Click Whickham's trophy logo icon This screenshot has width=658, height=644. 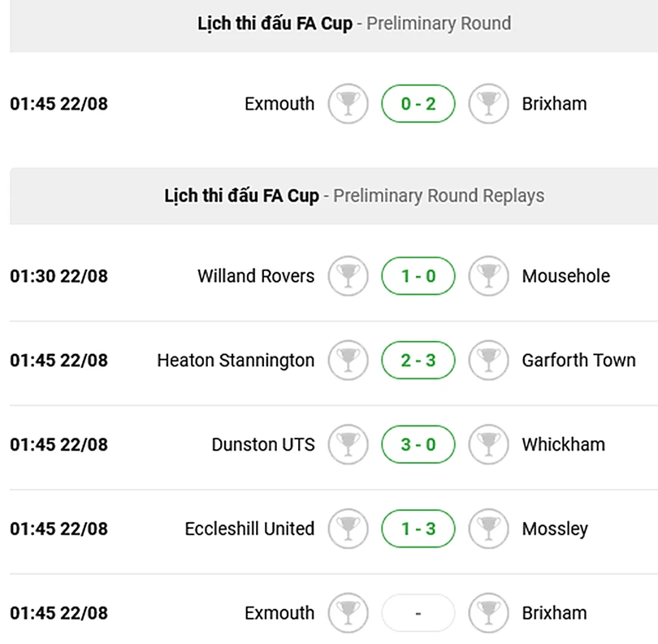pyautogui.click(x=489, y=445)
